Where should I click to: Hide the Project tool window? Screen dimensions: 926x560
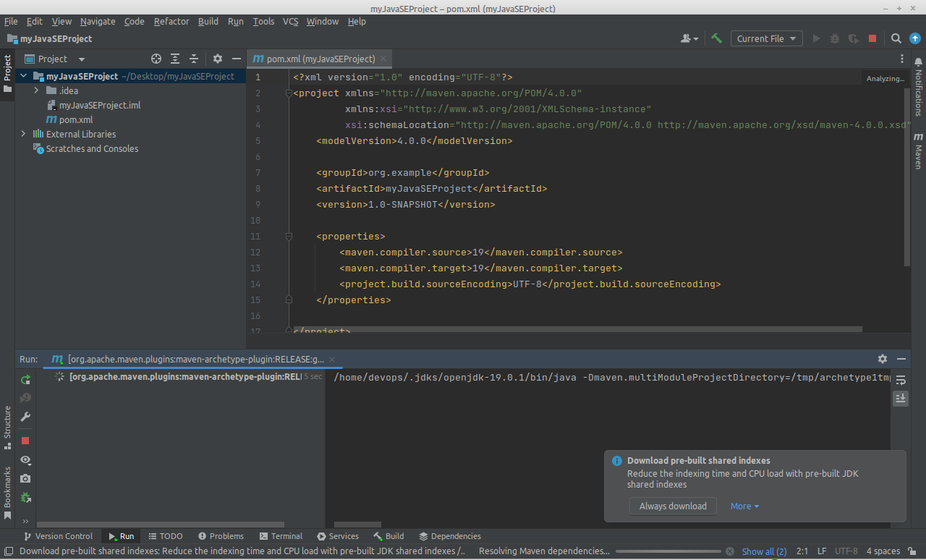[236, 59]
